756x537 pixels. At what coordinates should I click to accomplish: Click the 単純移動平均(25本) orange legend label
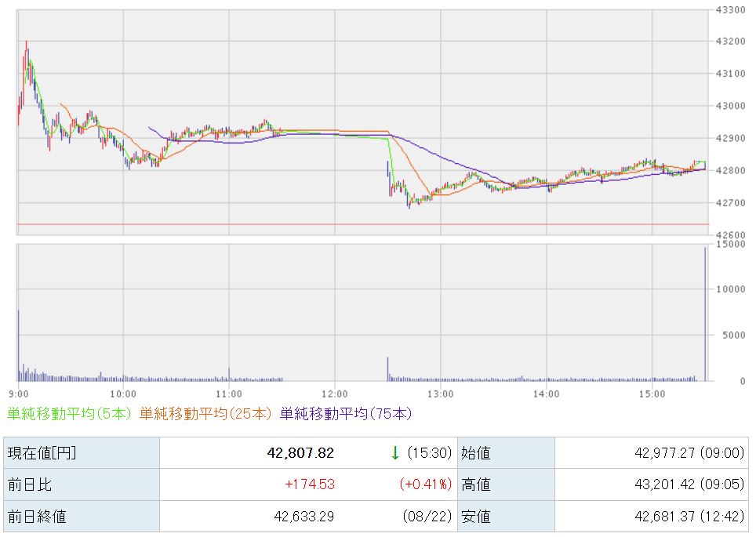pos(206,414)
